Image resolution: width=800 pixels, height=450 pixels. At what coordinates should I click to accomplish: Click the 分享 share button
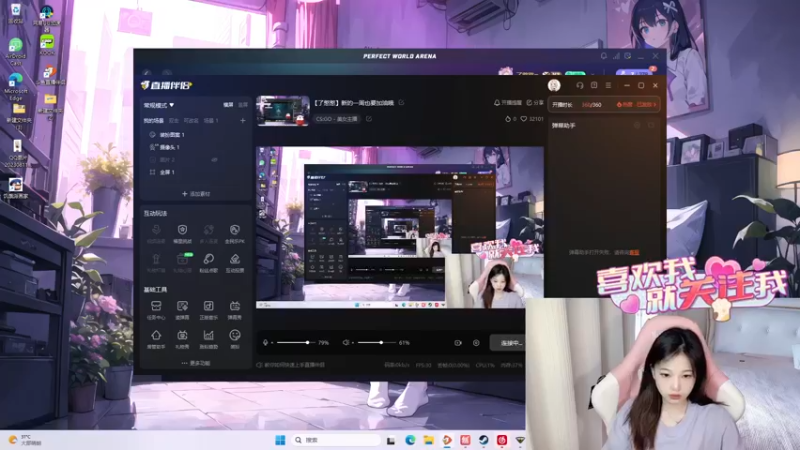click(535, 103)
